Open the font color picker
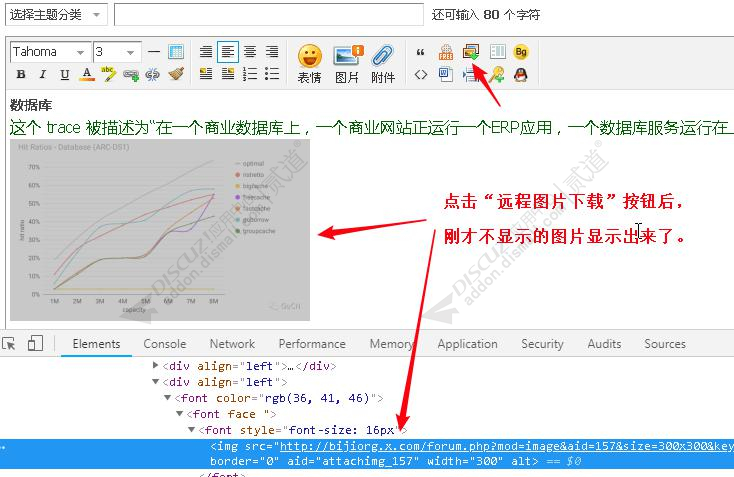The height and width of the screenshot is (477, 734). pyautogui.click(x=87, y=74)
